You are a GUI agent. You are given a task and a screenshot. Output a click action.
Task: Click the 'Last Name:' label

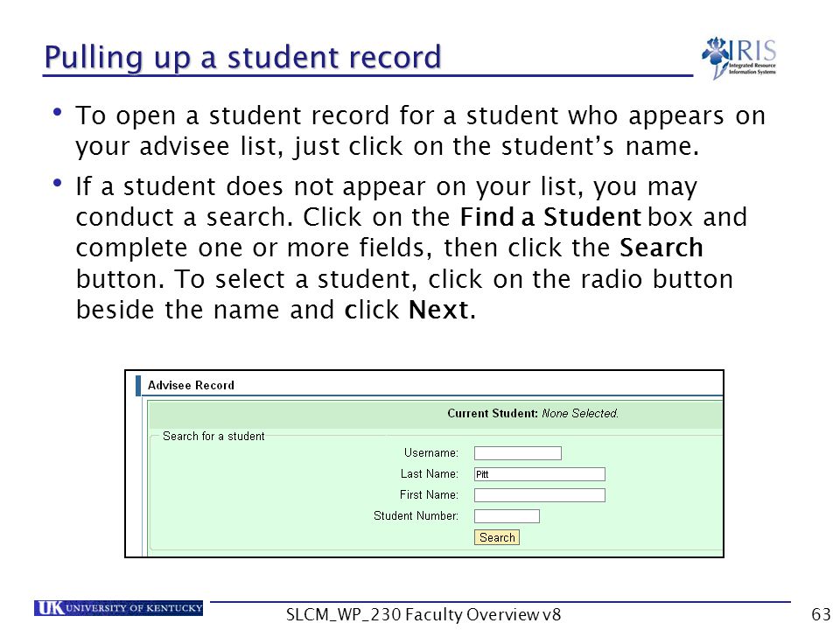[429, 473]
